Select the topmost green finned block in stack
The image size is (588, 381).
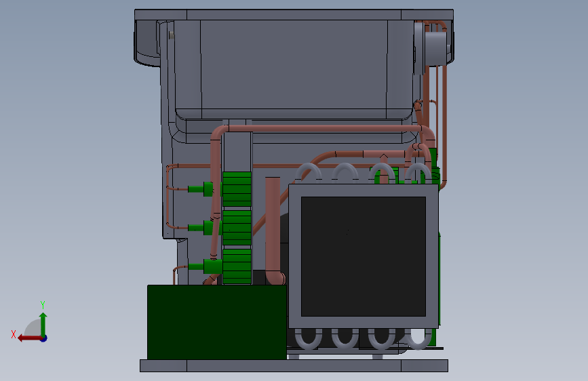pyautogui.click(x=237, y=189)
